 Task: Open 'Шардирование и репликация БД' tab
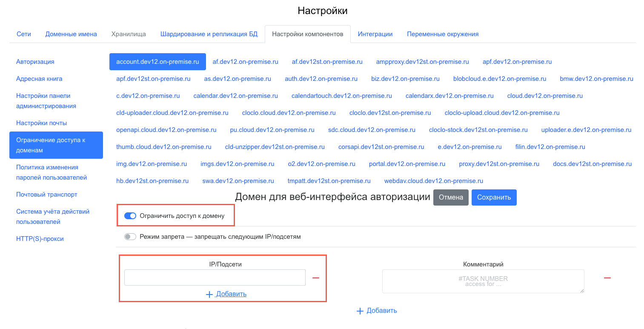pos(209,34)
